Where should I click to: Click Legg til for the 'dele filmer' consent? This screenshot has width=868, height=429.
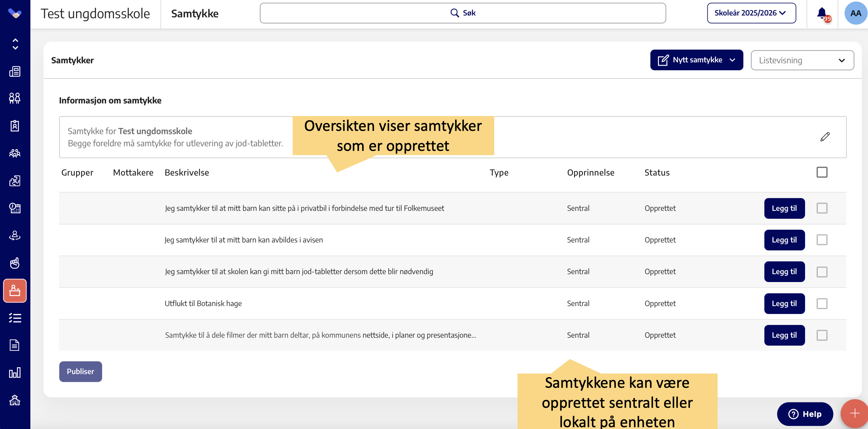(x=784, y=335)
